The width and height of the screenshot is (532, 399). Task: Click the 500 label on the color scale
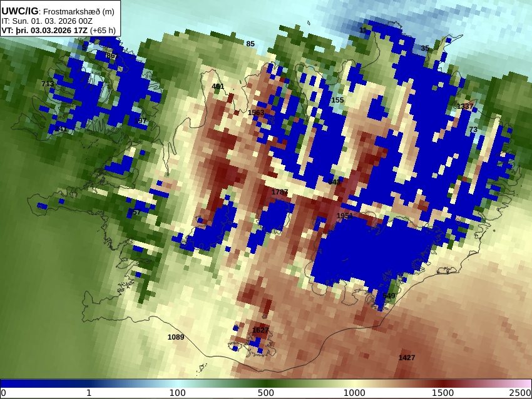[265, 393]
